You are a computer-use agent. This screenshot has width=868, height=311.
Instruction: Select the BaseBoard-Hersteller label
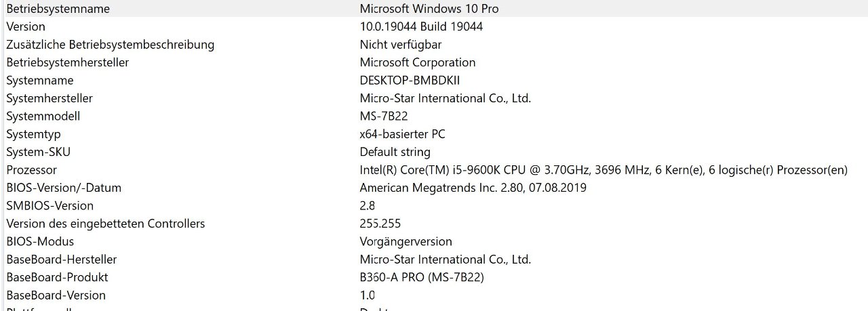[61, 260]
